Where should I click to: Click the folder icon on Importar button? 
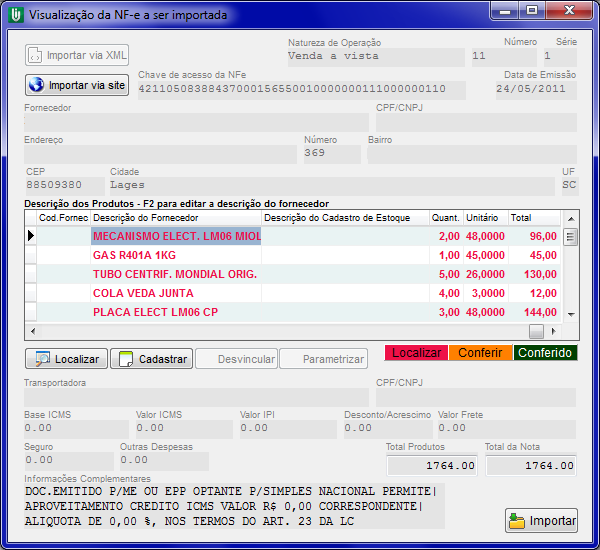tap(517, 521)
